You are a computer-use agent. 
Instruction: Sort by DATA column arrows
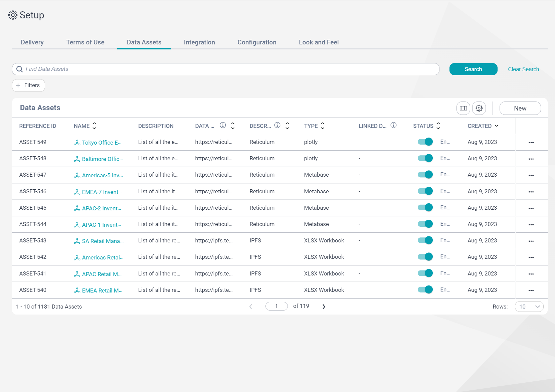click(x=233, y=126)
